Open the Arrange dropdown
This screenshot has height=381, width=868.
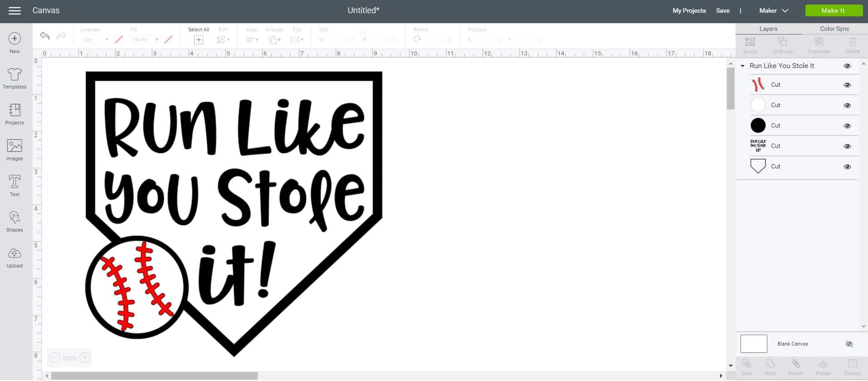pos(275,40)
